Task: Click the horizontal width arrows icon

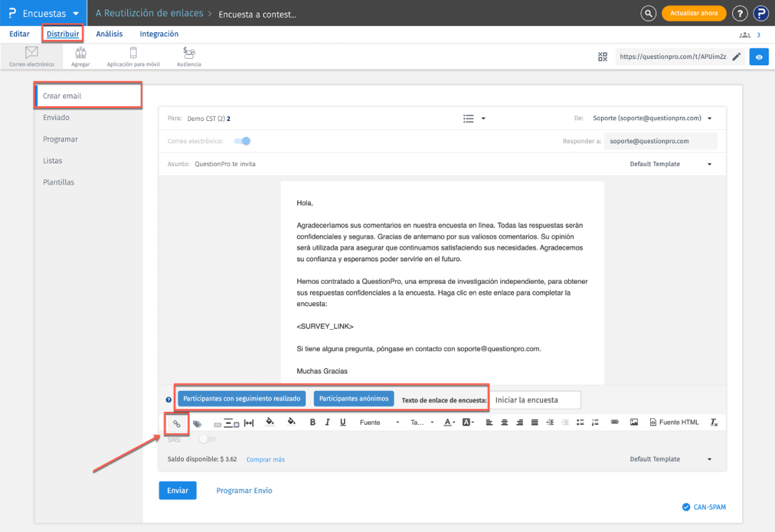Action: point(249,423)
